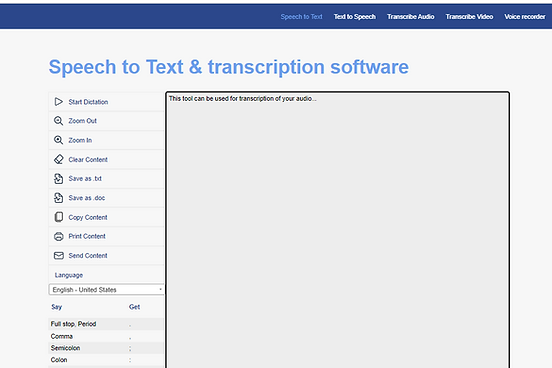Click the Save as .txt file icon
The height and width of the screenshot is (368, 552).
(x=58, y=179)
